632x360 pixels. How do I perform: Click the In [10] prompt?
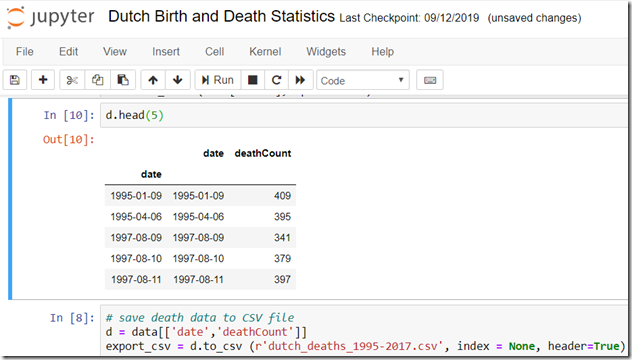click(x=69, y=115)
